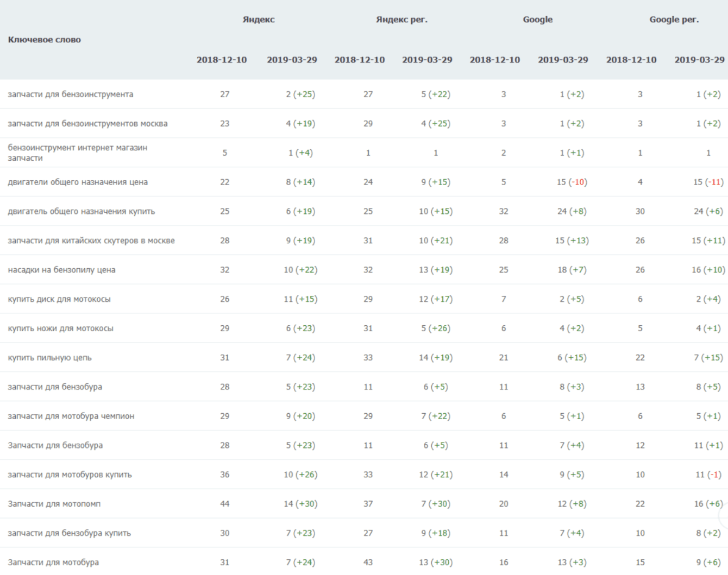Click the red 15 (-10) Google position value
The width and height of the screenshot is (728, 575).
(572, 182)
